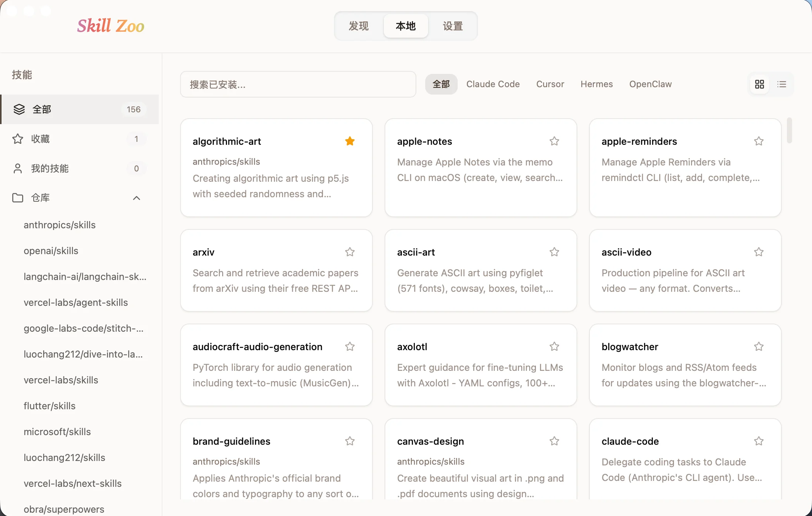Filter skills by Claude Code
Screen dimensions: 812x516
click(x=493, y=84)
